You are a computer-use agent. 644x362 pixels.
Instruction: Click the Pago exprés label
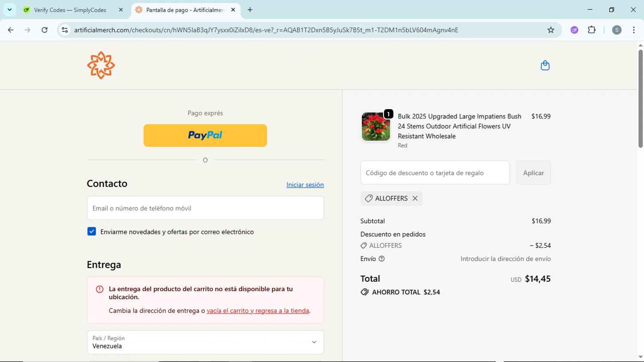point(205,113)
